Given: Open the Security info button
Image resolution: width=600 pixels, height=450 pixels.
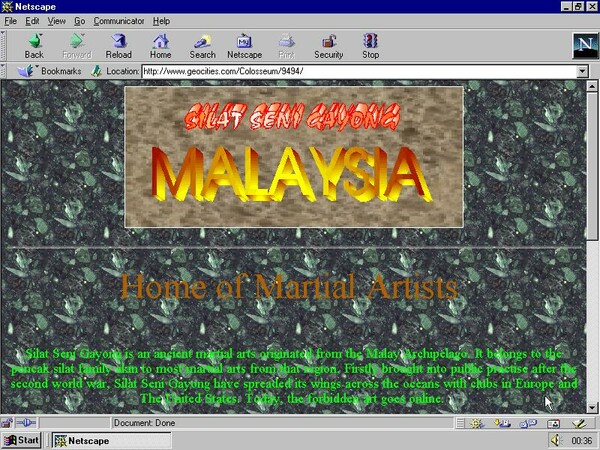Looking at the screenshot, I should tap(329, 46).
